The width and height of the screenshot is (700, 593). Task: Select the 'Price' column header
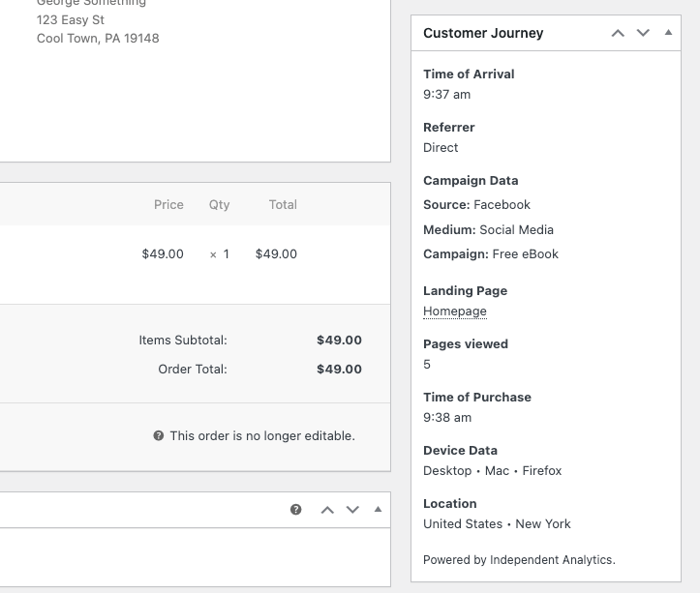168,205
